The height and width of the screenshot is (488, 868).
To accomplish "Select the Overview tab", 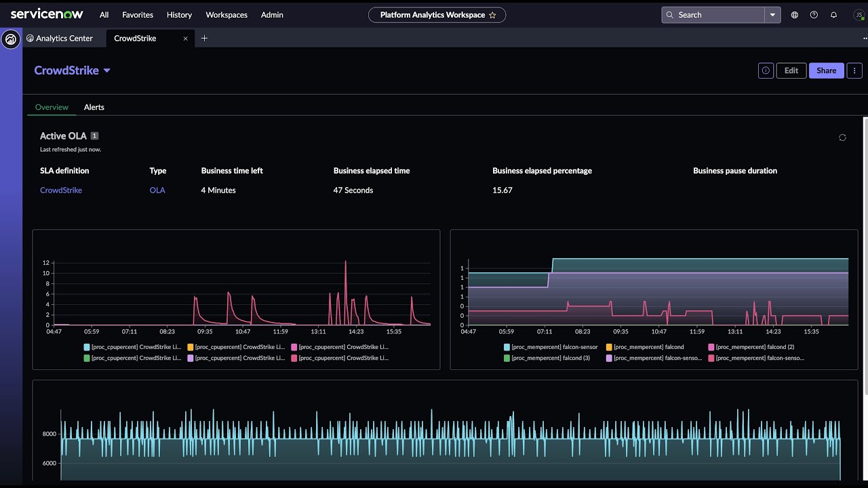I will pos(52,107).
